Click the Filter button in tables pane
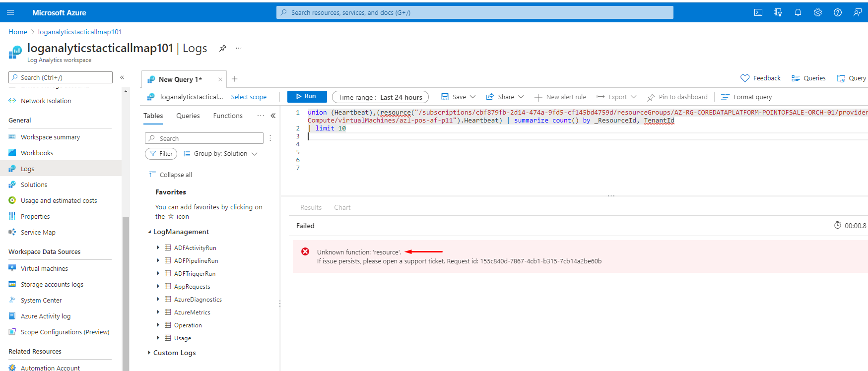 161,154
